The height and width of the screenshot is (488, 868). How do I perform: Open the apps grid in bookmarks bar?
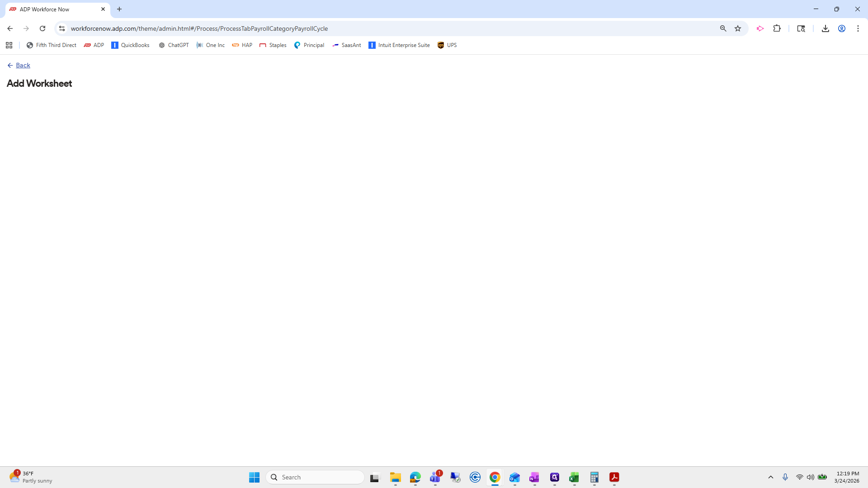9,45
